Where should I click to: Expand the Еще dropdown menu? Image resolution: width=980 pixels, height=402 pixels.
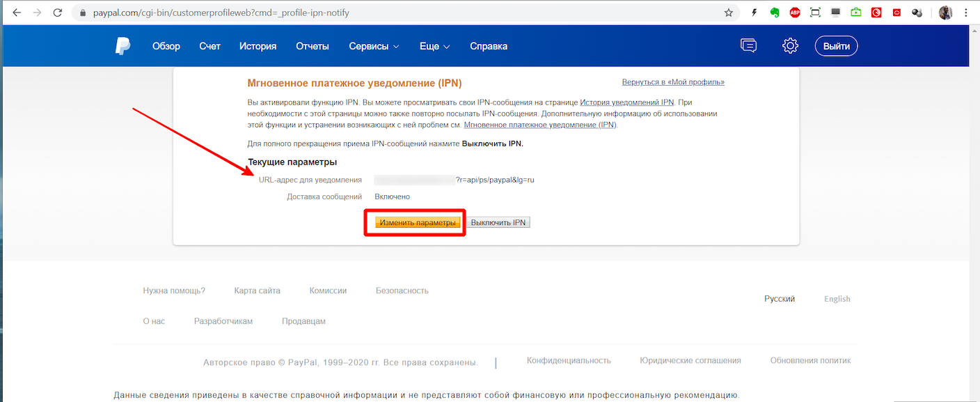click(x=434, y=46)
